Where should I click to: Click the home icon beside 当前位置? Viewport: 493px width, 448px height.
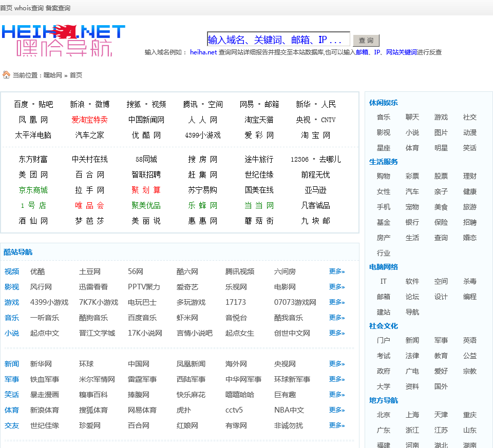coord(6,75)
